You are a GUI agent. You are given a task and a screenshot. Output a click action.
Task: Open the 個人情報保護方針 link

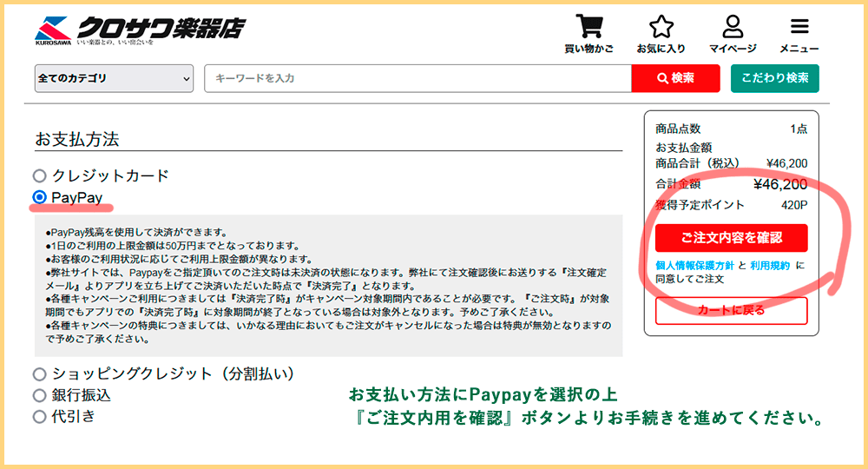[694, 265]
